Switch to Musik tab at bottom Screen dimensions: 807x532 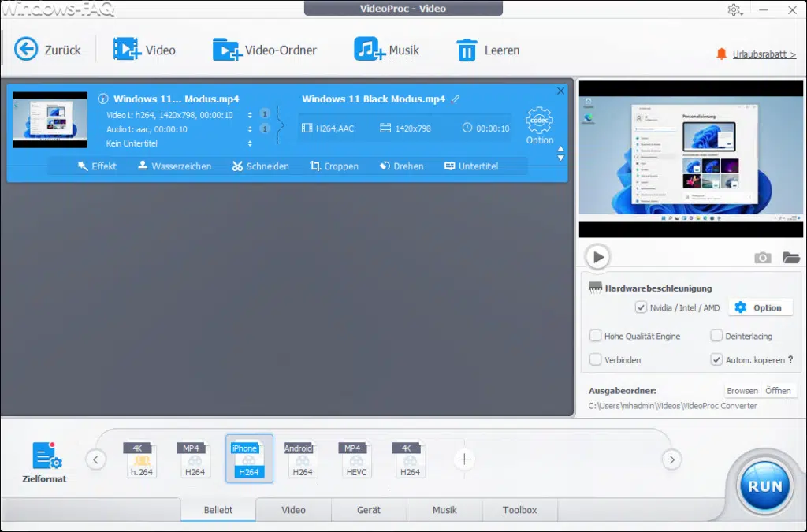tap(444, 509)
